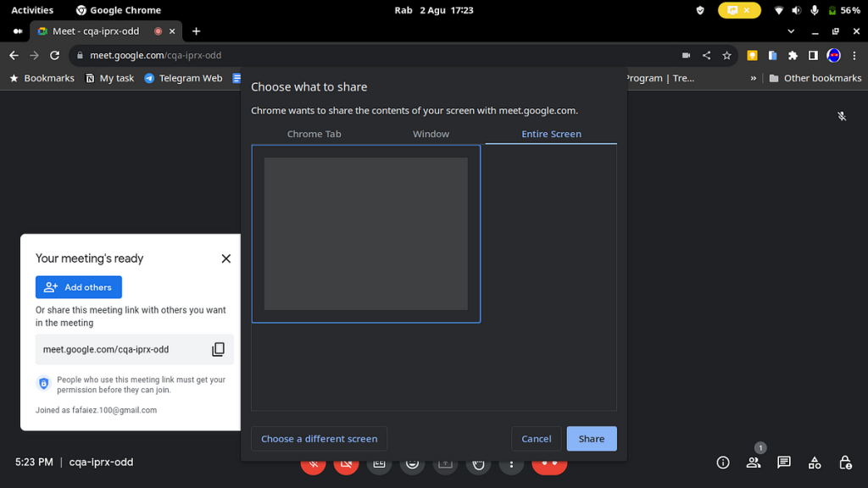Image resolution: width=868 pixels, height=488 pixels.
Task: Stop sharing via yellow indicator X
Action: click(747, 10)
